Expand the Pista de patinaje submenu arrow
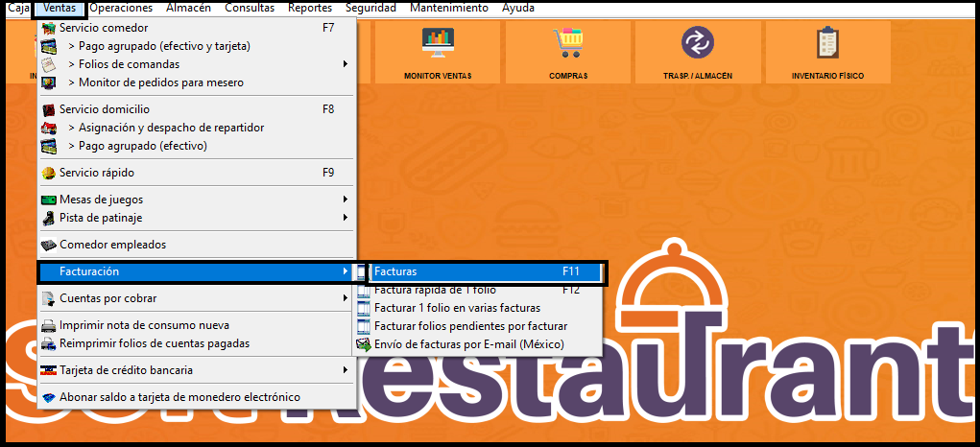Viewport: 980px width, 447px height. click(345, 218)
